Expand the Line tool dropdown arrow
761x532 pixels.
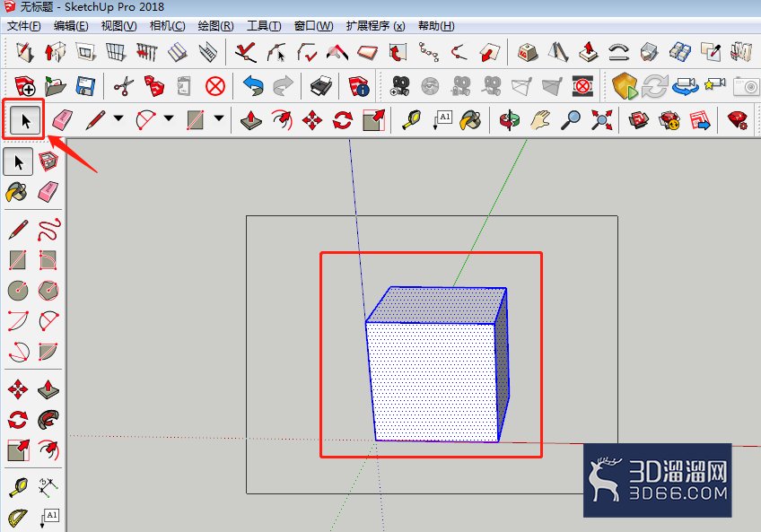click(x=118, y=118)
